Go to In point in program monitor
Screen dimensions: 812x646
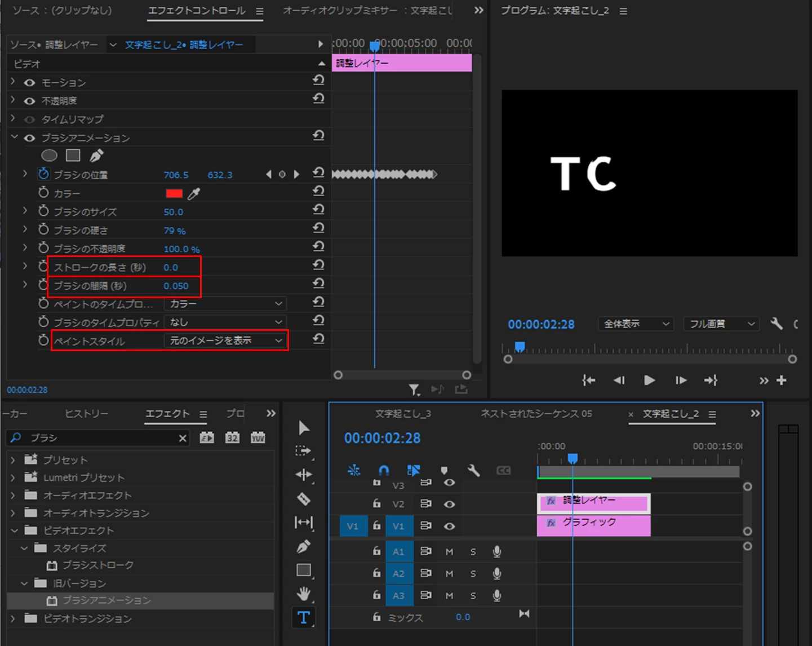589,380
